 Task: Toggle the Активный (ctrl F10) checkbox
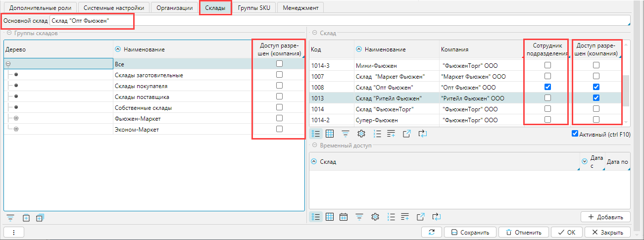tap(575, 134)
